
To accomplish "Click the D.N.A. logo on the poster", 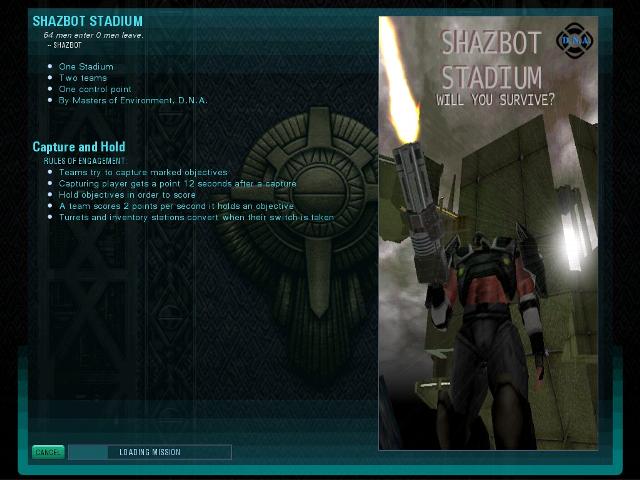I will point(575,40).
